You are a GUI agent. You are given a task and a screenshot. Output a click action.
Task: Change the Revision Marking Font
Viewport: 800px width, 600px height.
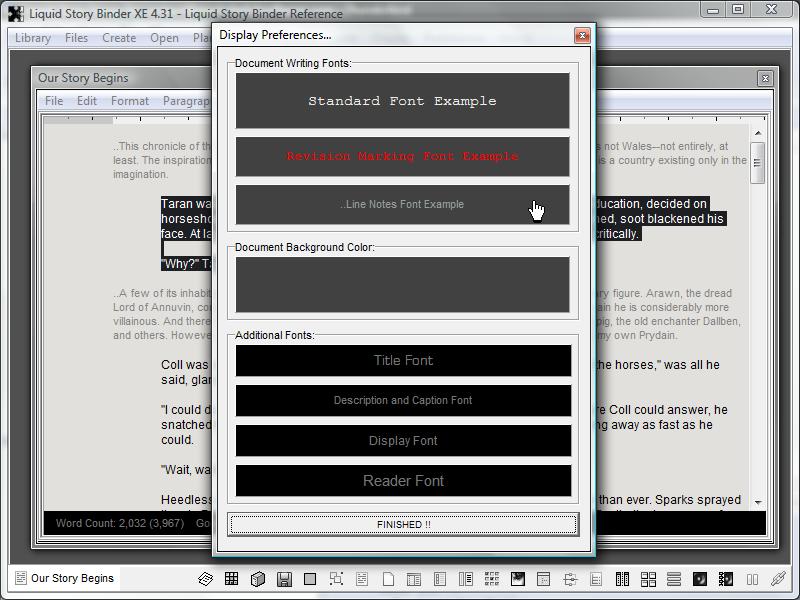402,157
